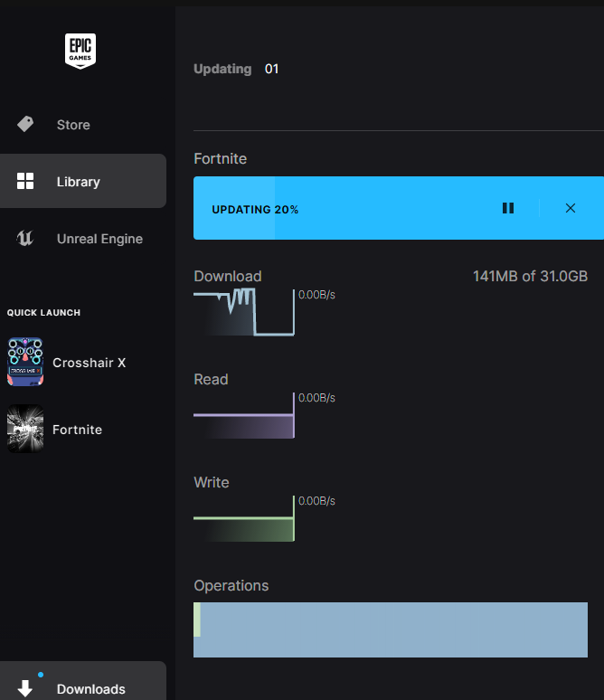The height and width of the screenshot is (700, 604).
Task: Launch Fortnite thumbnail in Quick Launch
Action: coord(25,429)
